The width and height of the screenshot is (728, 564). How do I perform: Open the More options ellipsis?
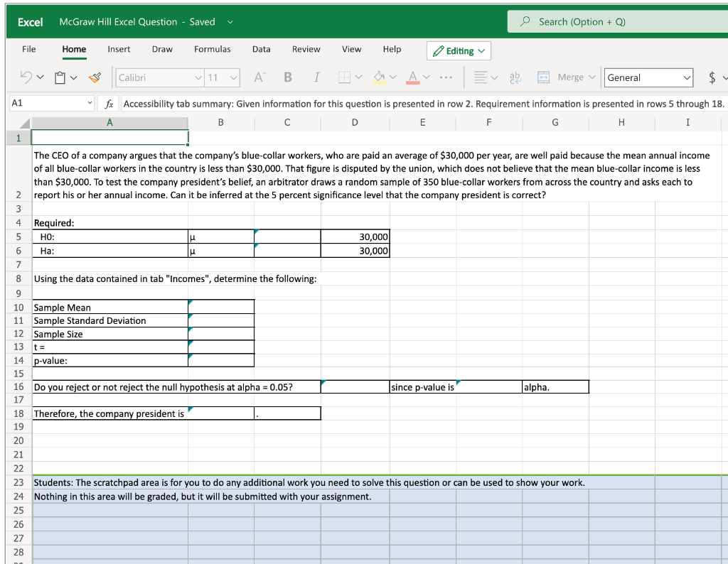(446, 77)
